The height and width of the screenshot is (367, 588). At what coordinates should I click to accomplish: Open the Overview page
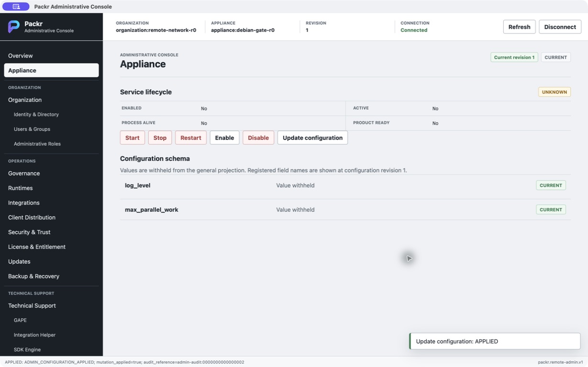pyautogui.click(x=51, y=56)
